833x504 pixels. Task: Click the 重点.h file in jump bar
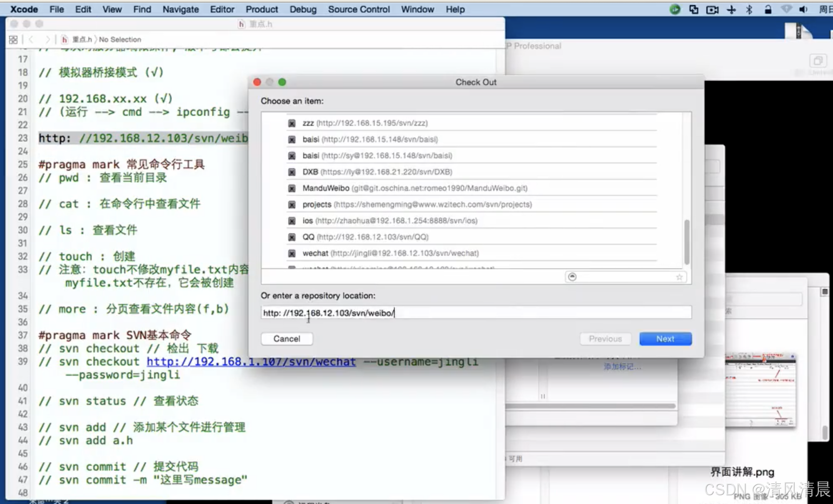[82, 40]
